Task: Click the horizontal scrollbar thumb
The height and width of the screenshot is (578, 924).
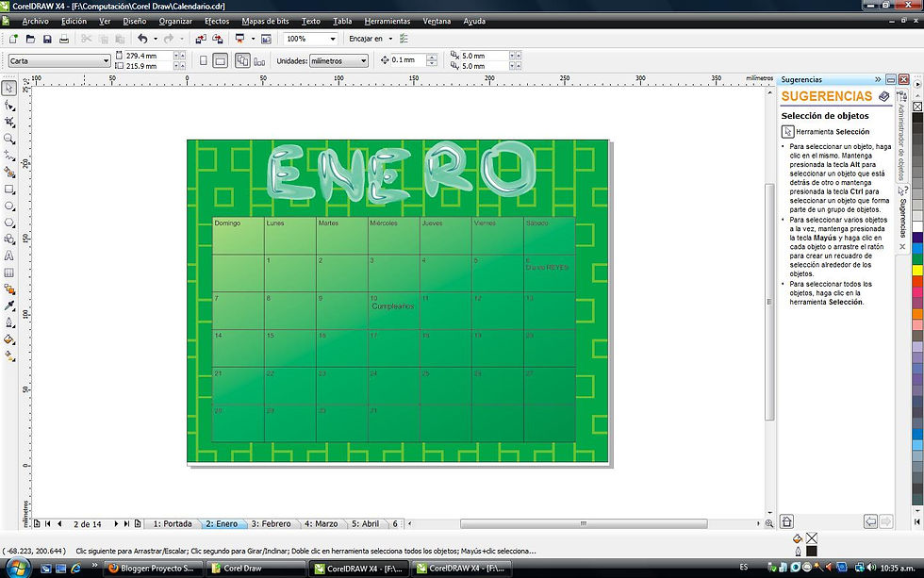Action: (x=584, y=524)
